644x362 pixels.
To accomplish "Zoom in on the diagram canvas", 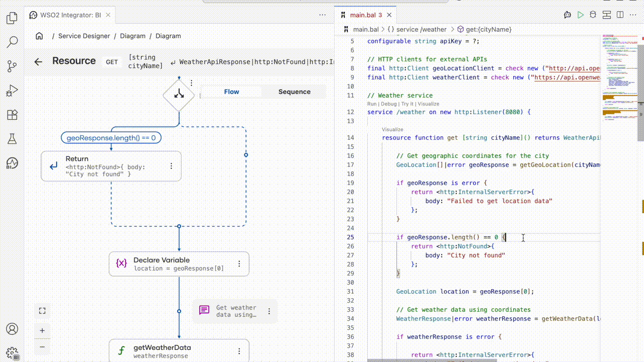I will (42, 330).
